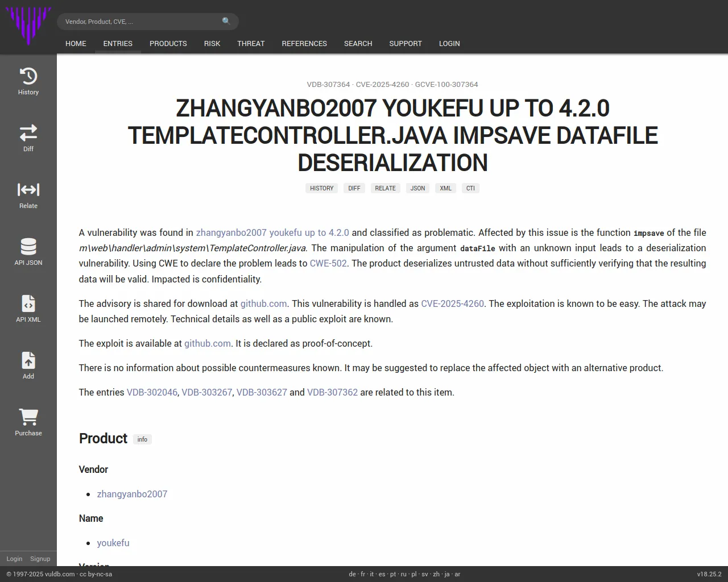Switch language to fr
The height and width of the screenshot is (582, 728).
363,574
